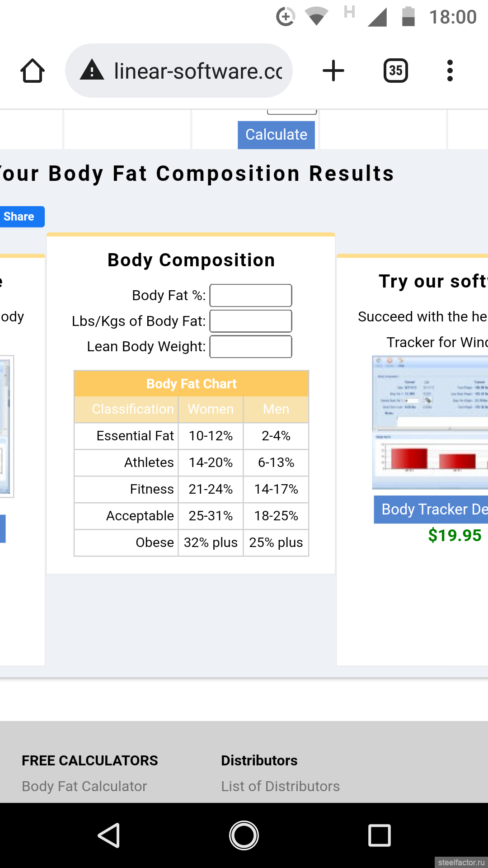Open the Body Fat Calculator footer link
The width and height of the screenshot is (488, 868).
tap(84, 786)
